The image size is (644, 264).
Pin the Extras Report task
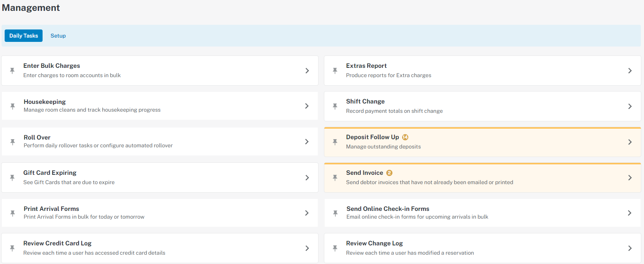coord(335,71)
